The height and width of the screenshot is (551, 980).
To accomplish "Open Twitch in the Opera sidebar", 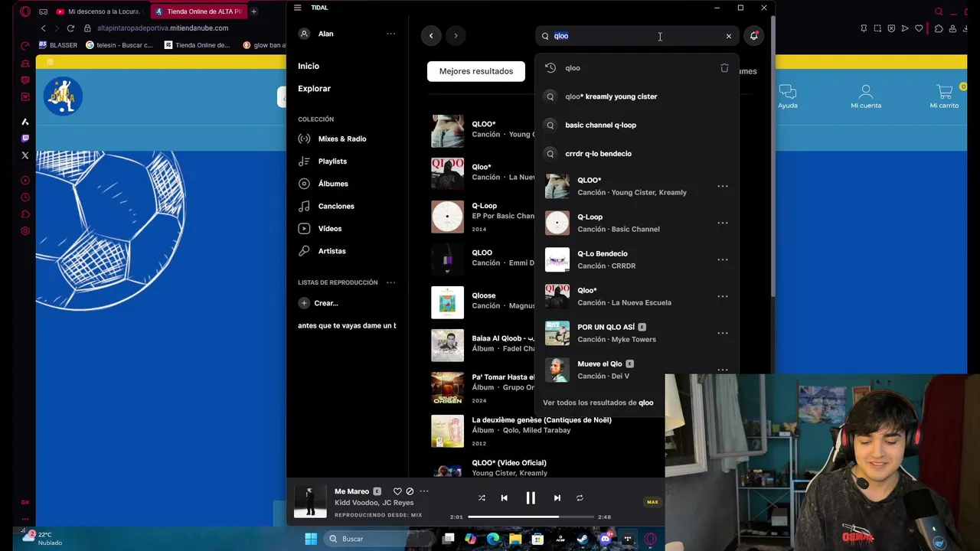I will 25,139.
